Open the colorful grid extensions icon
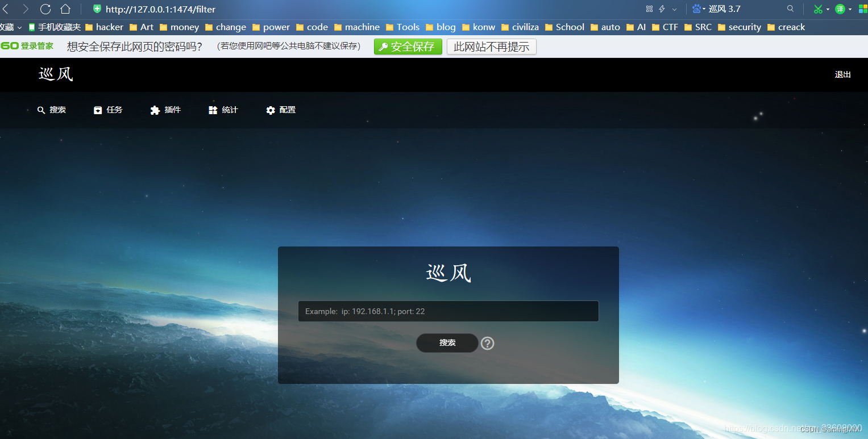 [x=863, y=9]
